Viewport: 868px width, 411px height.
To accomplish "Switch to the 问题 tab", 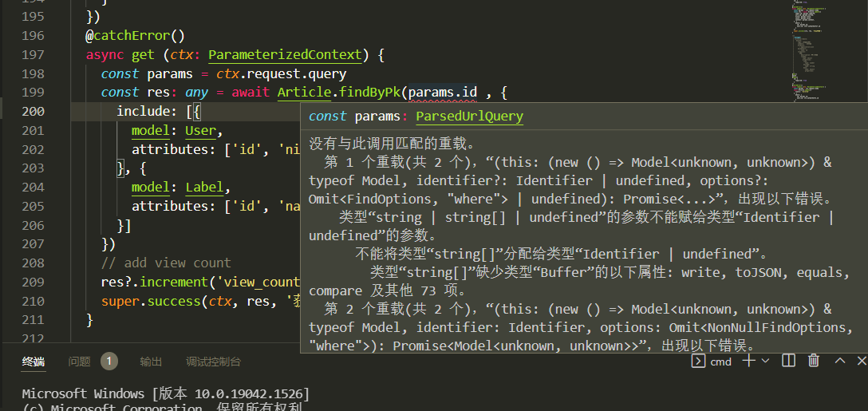I will pos(79,362).
